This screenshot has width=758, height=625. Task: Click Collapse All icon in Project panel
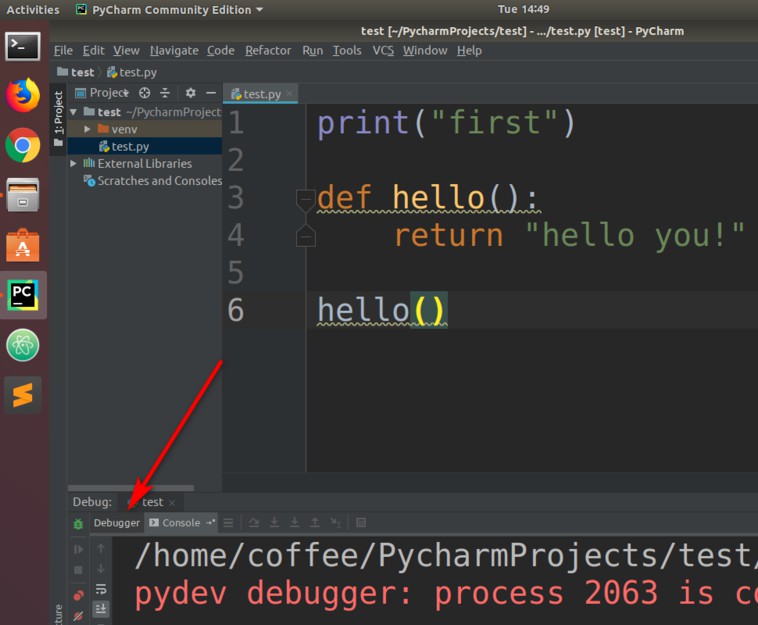coord(165,93)
